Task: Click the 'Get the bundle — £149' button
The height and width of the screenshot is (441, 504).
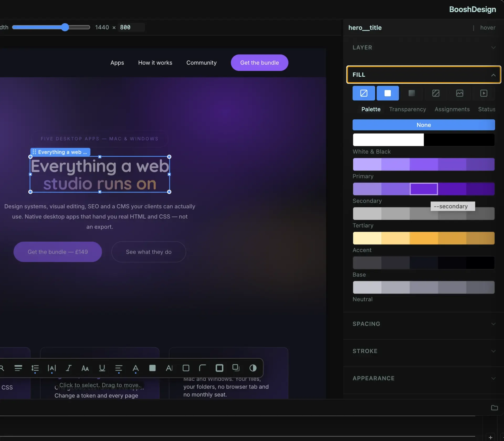Action: pyautogui.click(x=57, y=252)
